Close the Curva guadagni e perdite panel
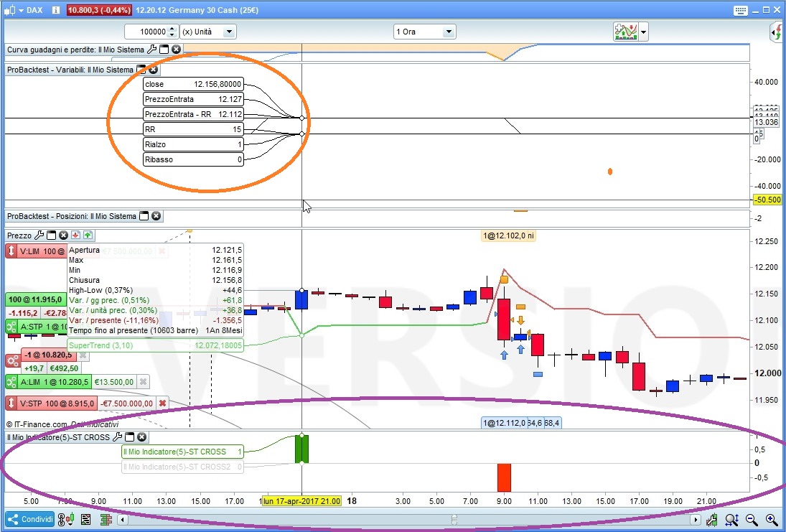This screenshot has height=532, width=786. coord(176,49)
